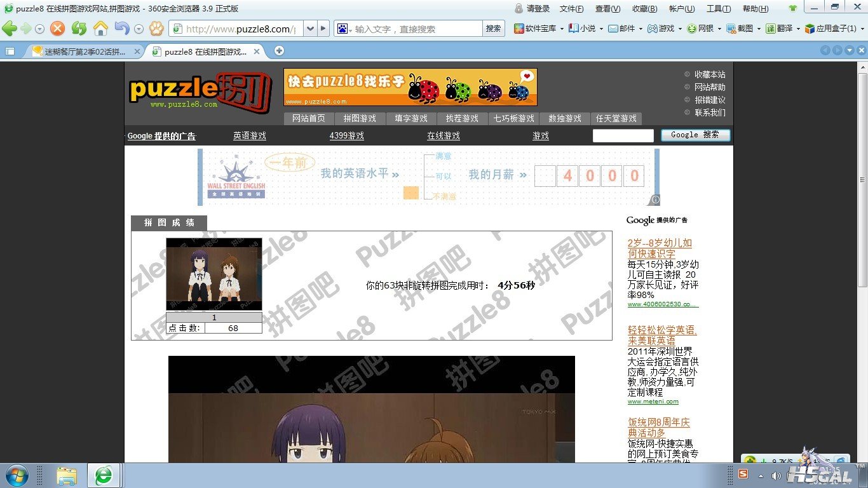Go to browser home page icon
This screenshot has width=868, height=488.
[100, 29]
